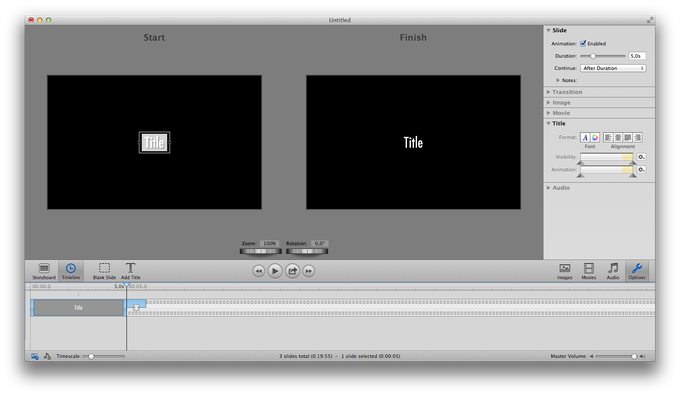
Task: Click the slides track icon in status bar
Action: (x=35, y=356)
